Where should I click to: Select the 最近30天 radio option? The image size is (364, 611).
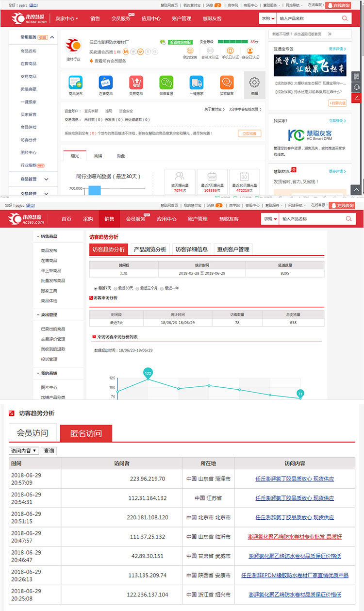click(x=116, y=288)
